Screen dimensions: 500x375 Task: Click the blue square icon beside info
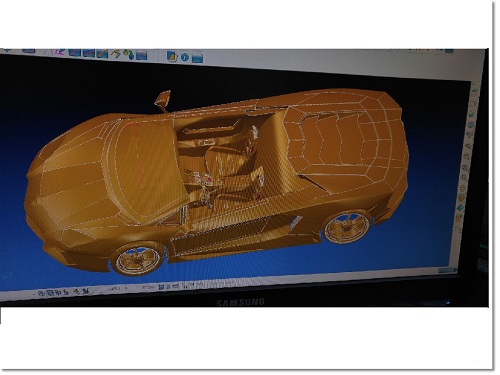coord(197,58)
